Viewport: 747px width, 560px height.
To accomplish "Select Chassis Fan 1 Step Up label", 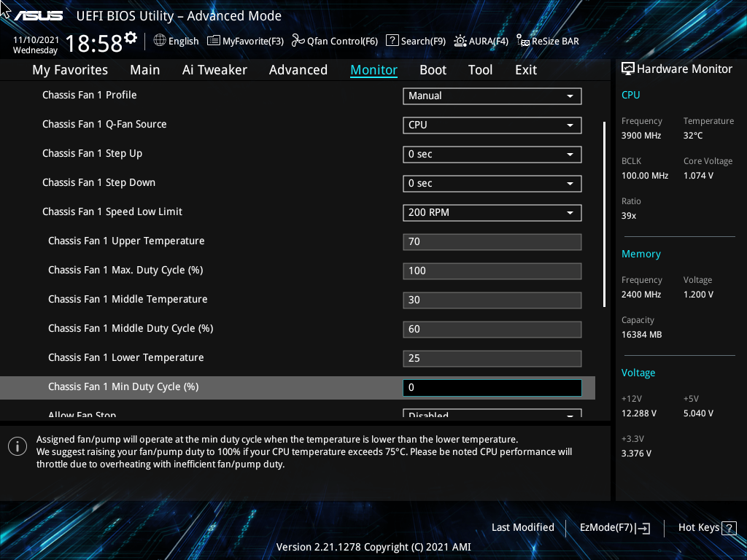I will 93,153.
